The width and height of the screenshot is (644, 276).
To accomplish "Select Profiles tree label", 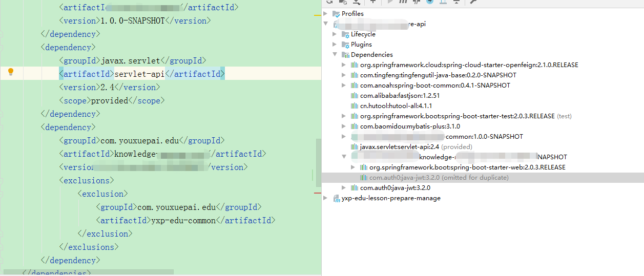I will (x=352, y=14).
